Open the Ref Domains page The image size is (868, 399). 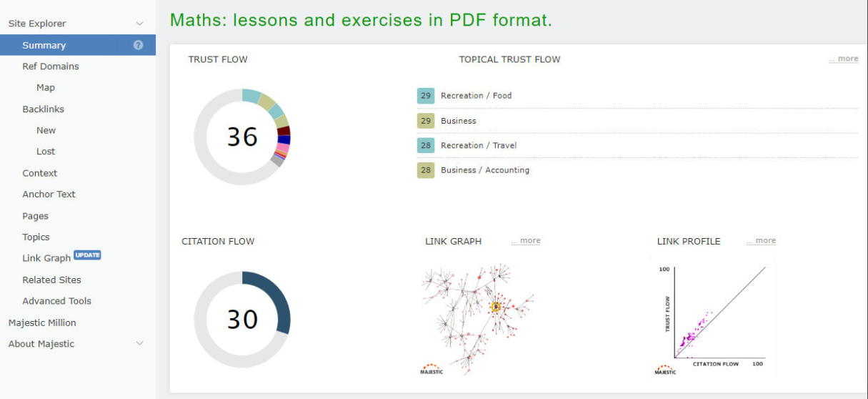tap(51, 66)
